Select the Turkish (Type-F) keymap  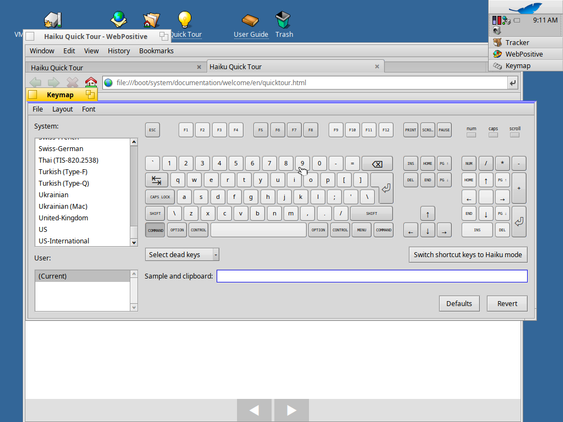83,172
